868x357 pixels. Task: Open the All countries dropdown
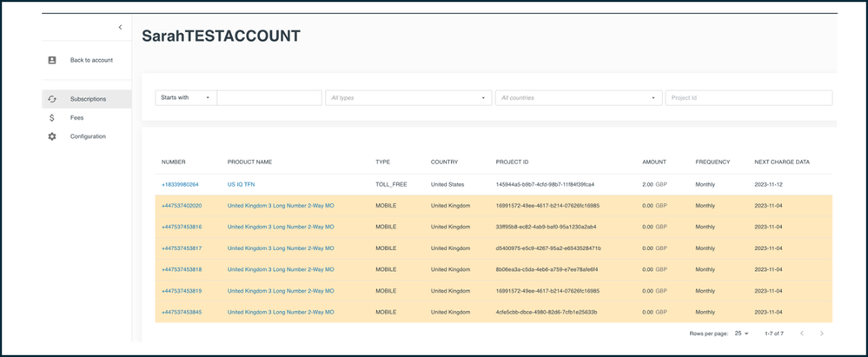tap(579, 97)
